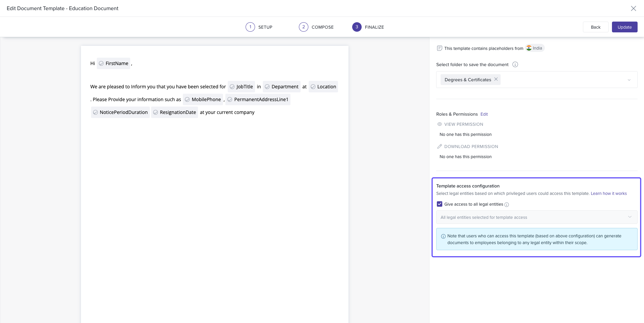This screenshot has width=644, height=323.
Task: Remove the Degrees & Certificates folder tag
Action: pyautogui.click(x=496, y=79)
